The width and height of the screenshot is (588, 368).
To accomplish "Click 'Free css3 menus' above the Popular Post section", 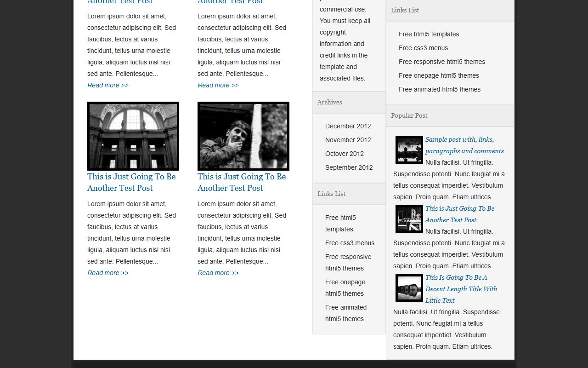I will (x=424, y=48).
